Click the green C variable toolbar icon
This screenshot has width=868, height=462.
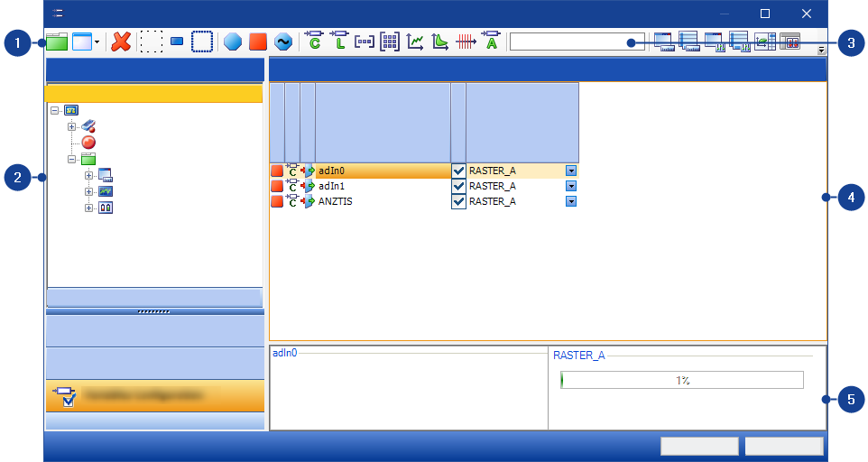pyautogui.click(x=314, y=42)
